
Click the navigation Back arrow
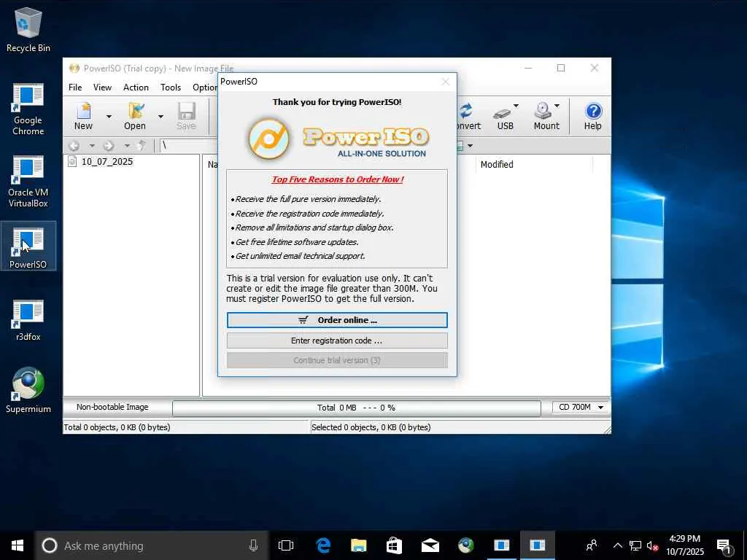pyautogui.click(x=74, y=146)
